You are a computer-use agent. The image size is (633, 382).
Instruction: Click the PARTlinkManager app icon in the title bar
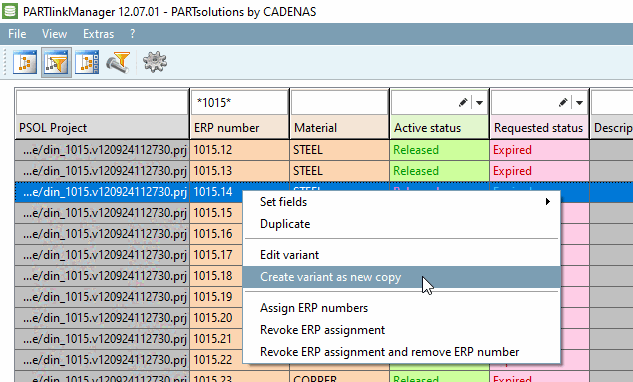pos(10,11)
